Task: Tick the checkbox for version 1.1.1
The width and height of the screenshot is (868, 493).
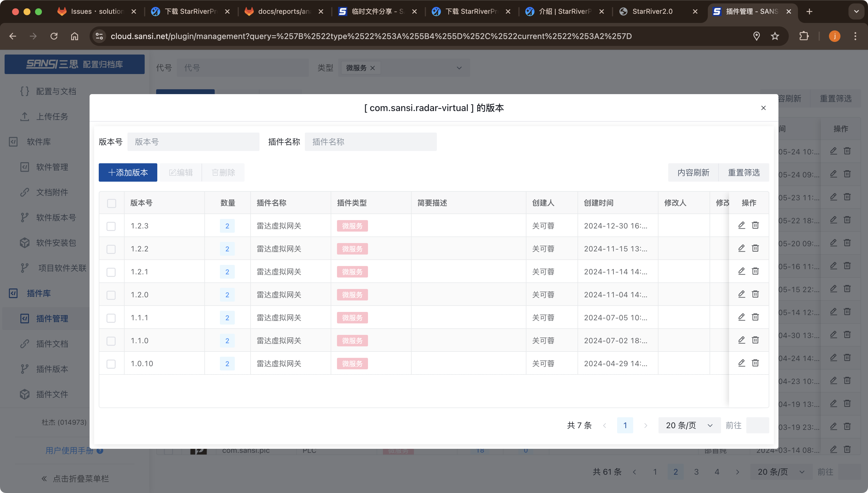Action: coord(111,318)
